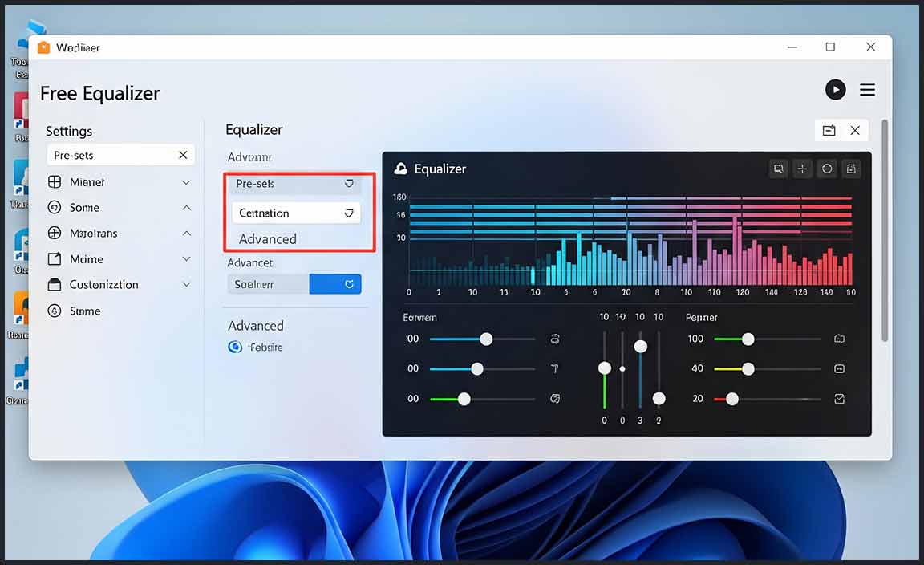The width and height of the screenshot is (924, 565).
Task: Adjust the rightmost vertical slider labeled 2
Action: pyautogui.click(x=659, y=399)
